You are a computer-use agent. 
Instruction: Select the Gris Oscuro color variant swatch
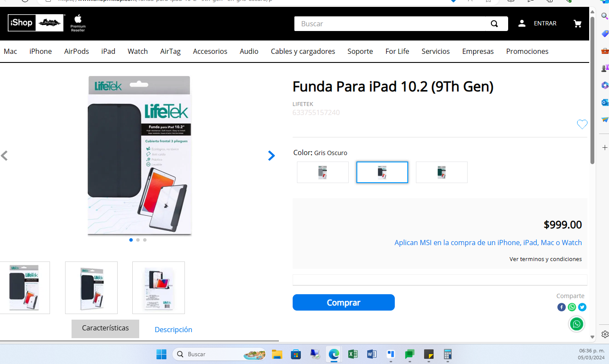[382, 172]
